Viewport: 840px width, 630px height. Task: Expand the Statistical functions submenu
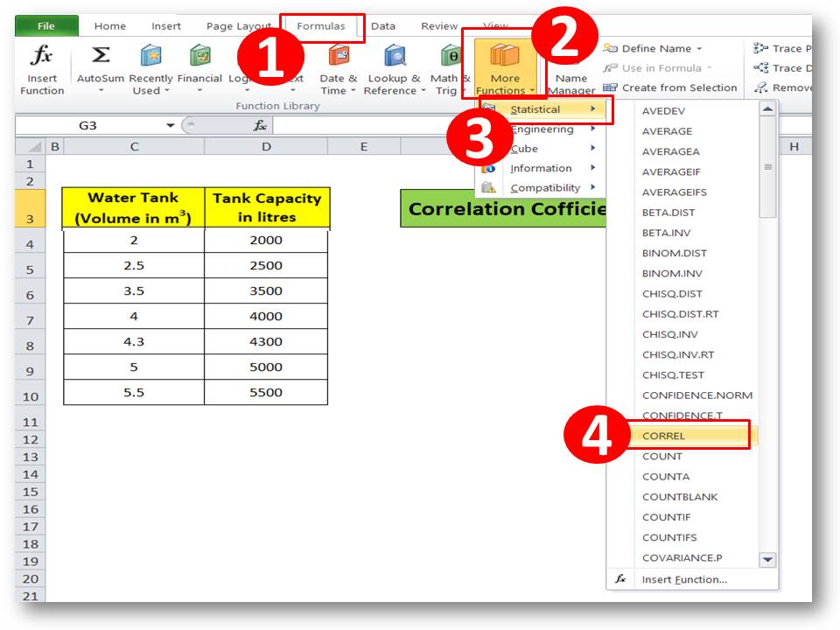[537, 109]
